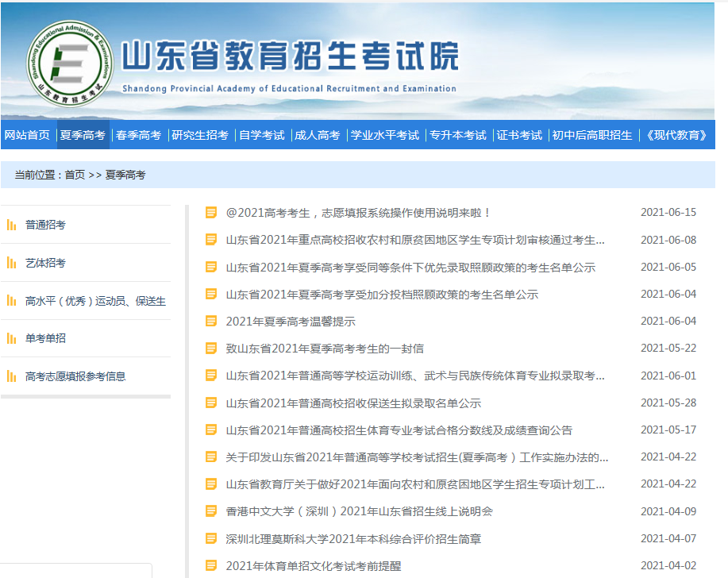Screen dimensions: 728x578
Task: Click date 2021-05-22 in list
Action: 668,348
